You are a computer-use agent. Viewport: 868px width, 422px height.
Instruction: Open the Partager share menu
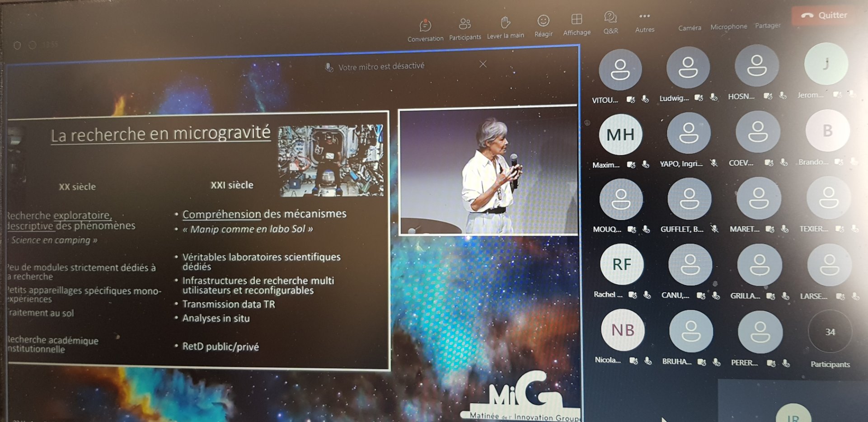pos(768,25)
